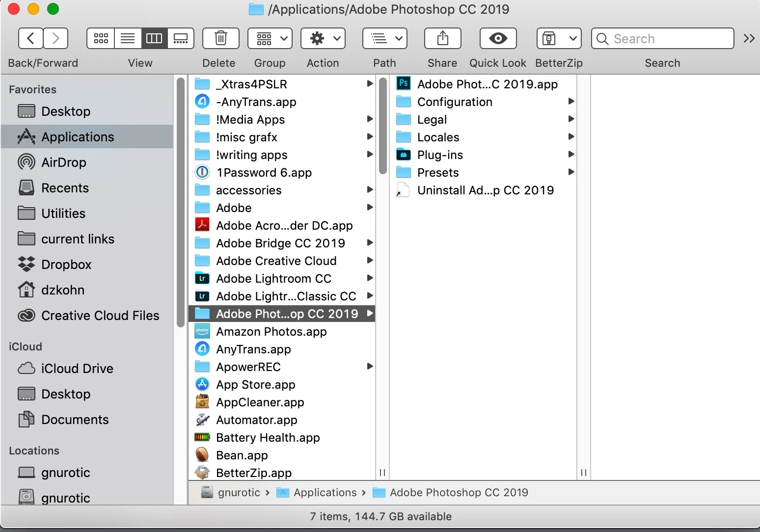This screenshot has width=760, height=532.
Task: Select Uninstall Adobe Photoshop CC 2019 alias
Action: [x=483, y=190]
